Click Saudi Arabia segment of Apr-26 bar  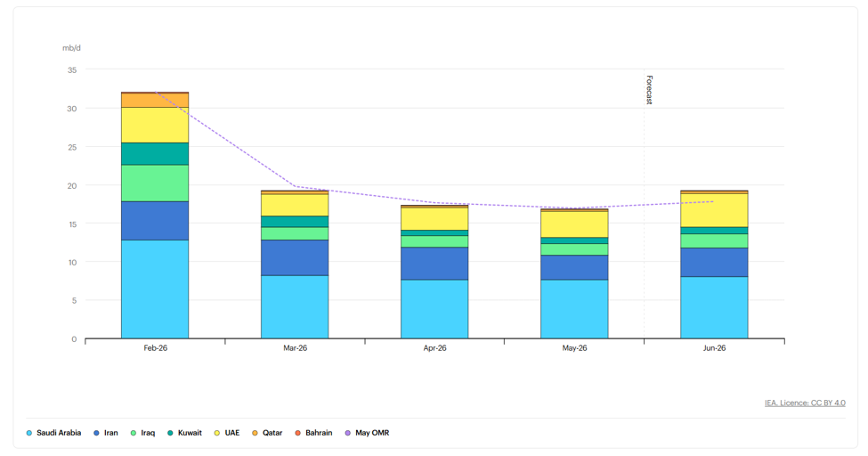434,309
